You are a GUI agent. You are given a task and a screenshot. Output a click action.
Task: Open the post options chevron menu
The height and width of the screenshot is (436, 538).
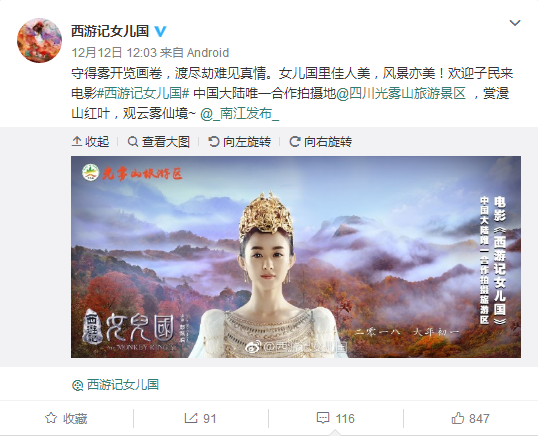[x=515, y=23]
